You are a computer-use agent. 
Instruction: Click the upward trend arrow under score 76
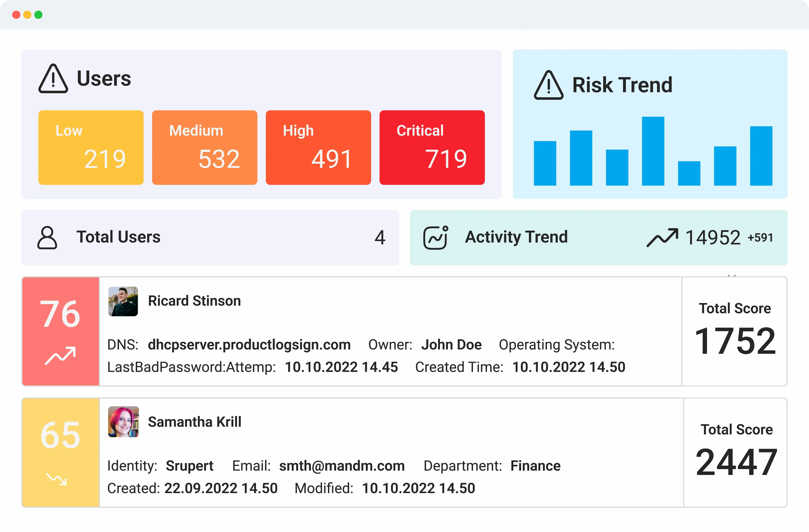(x=60, y=356)
